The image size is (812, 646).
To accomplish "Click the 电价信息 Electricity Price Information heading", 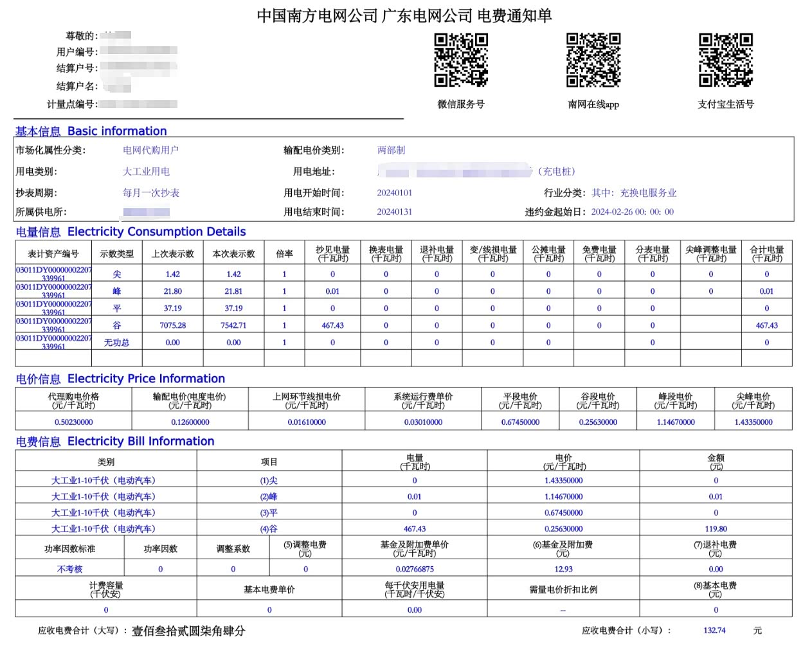I will pyautogui.click(x=120, y=379).
